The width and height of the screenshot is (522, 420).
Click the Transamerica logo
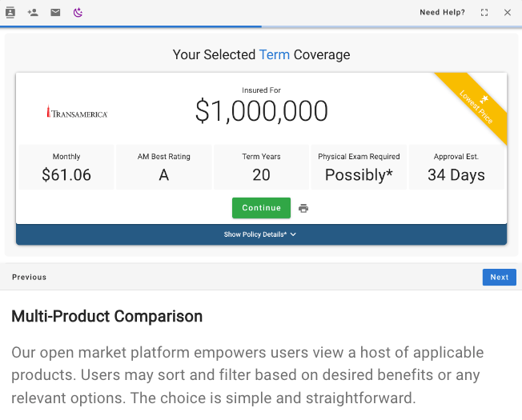[x=77, y=113]
